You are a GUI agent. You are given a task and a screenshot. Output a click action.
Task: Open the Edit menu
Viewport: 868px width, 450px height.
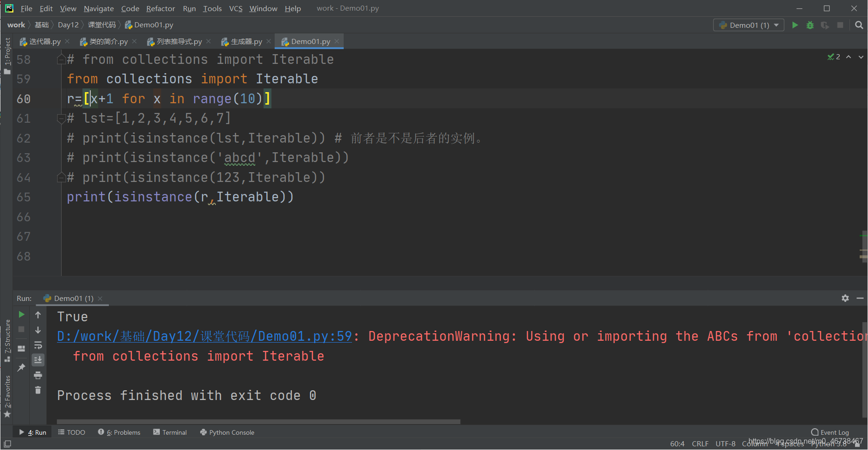coord(46,8)
